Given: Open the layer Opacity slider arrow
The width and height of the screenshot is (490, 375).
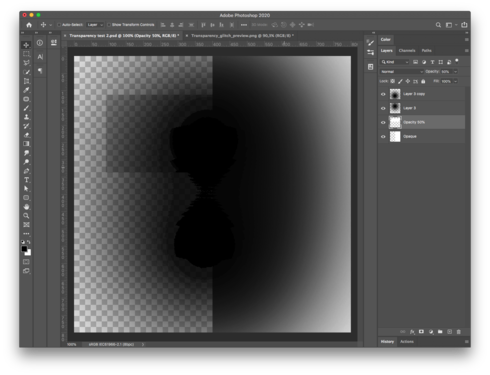Looking at the screenshot, I should tap(455, 72).
